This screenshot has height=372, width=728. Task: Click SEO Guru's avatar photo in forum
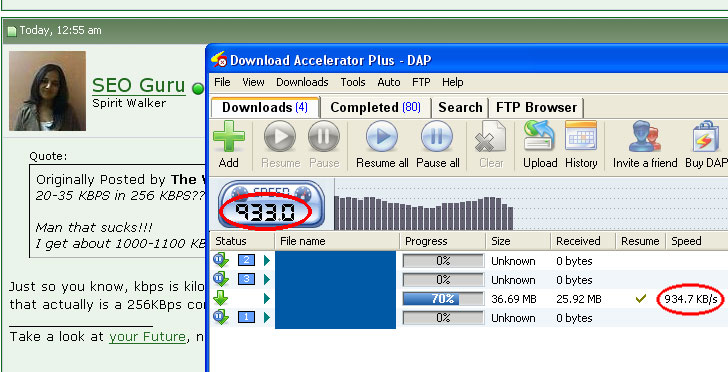tap(47, 91)
